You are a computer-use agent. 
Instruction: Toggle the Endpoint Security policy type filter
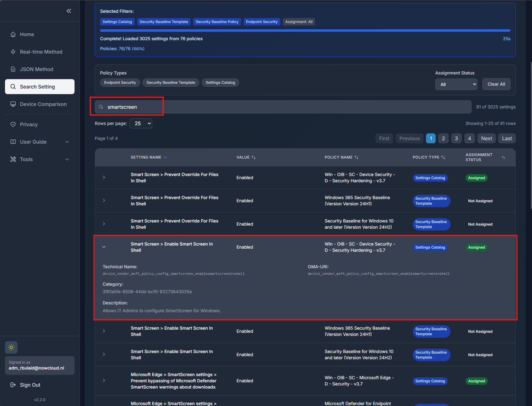[x=120, y=83]
